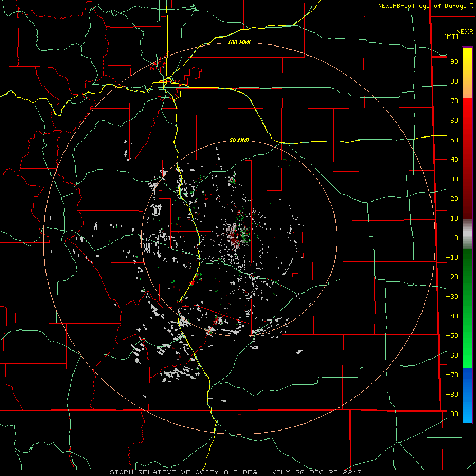The image size is (476, 476).
Task: Click the Storm Relative Velocity product caption
Action: pos(237,472)
